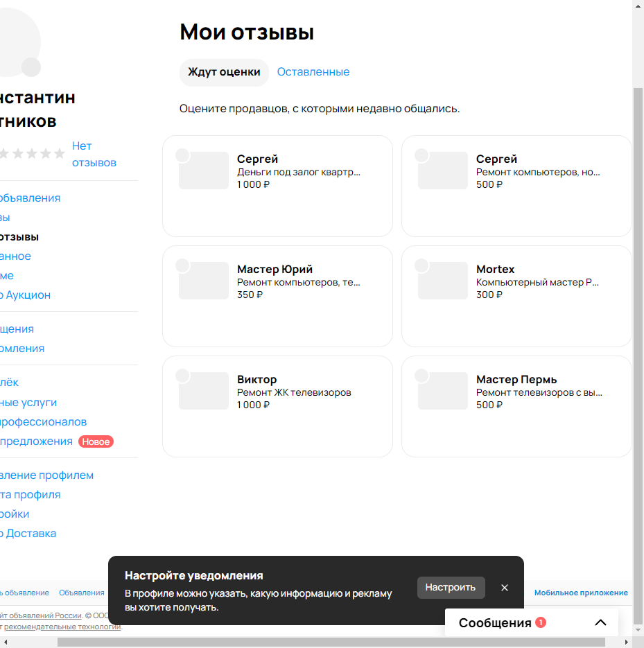Expand the Сообщения chat panel chevron
644x648 pixels.
(600, 622)
